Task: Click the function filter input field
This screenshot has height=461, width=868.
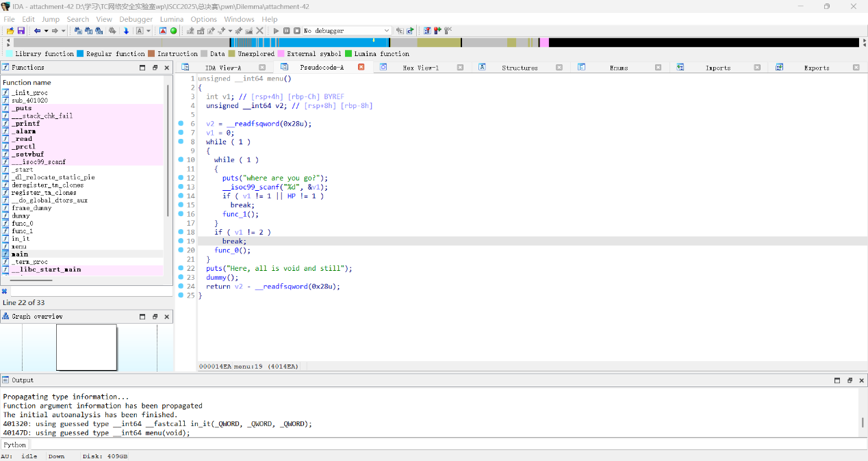Action: tap(90, 291)
